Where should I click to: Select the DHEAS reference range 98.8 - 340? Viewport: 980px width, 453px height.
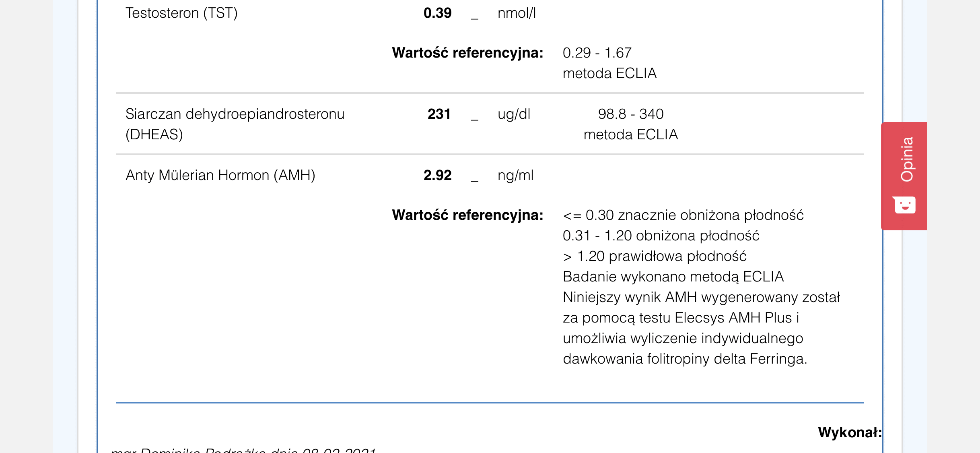point(630,114)
